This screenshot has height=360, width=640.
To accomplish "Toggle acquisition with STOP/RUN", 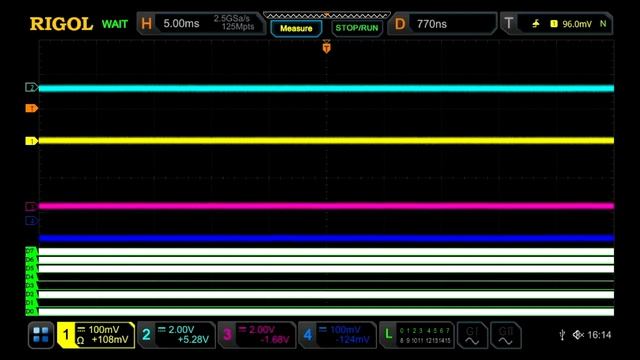I will coord(357,28).
